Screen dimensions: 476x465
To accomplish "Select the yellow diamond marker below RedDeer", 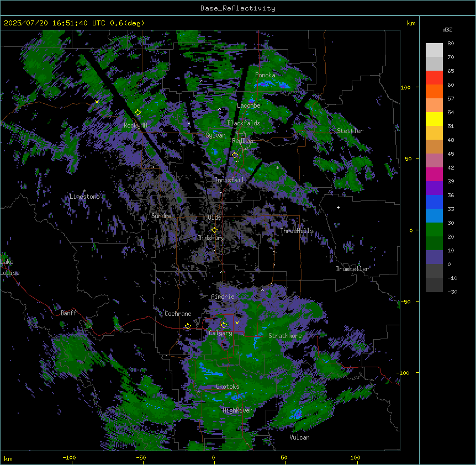I will (x=235, y=155).
